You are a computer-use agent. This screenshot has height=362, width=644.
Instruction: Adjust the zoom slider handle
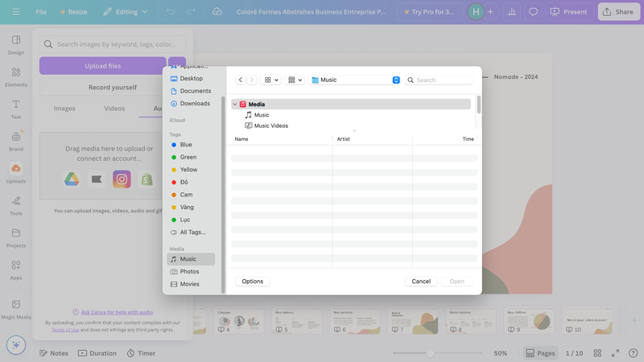click(430, 353)
